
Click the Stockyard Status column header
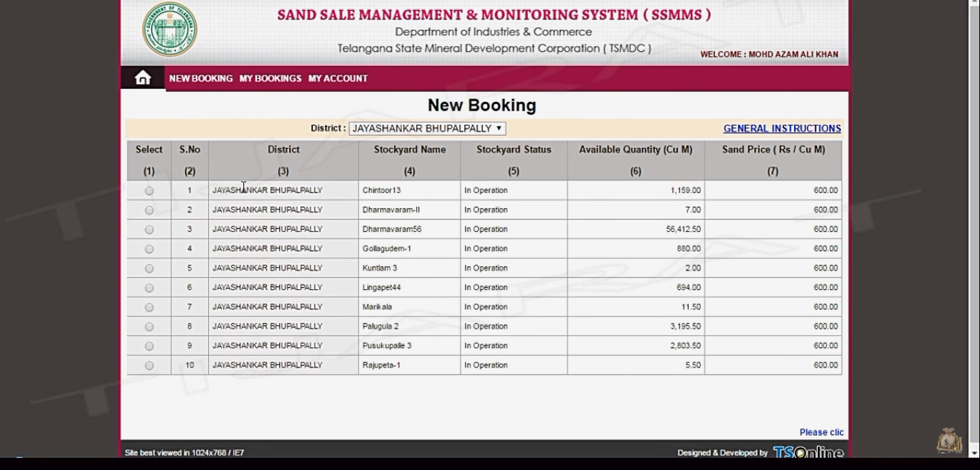tap(514, 149)
